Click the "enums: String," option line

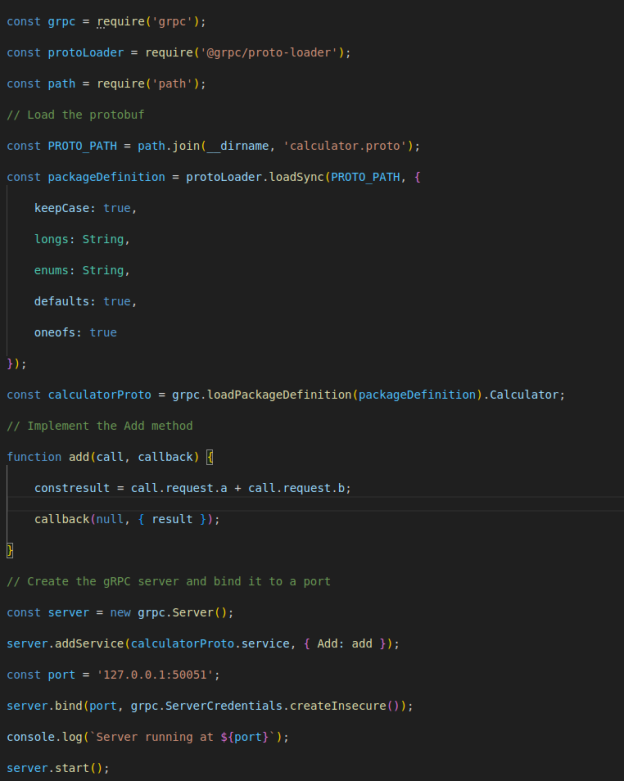[82, 270]
